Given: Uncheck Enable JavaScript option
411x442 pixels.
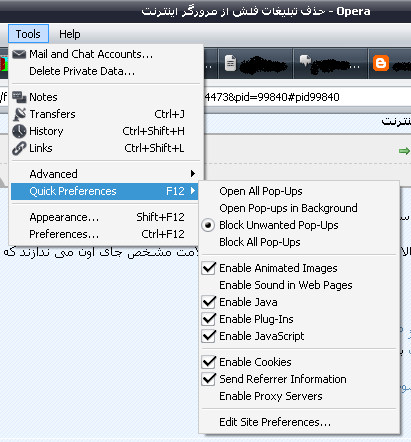Looking at the screenshot, I should pos(209,336).
